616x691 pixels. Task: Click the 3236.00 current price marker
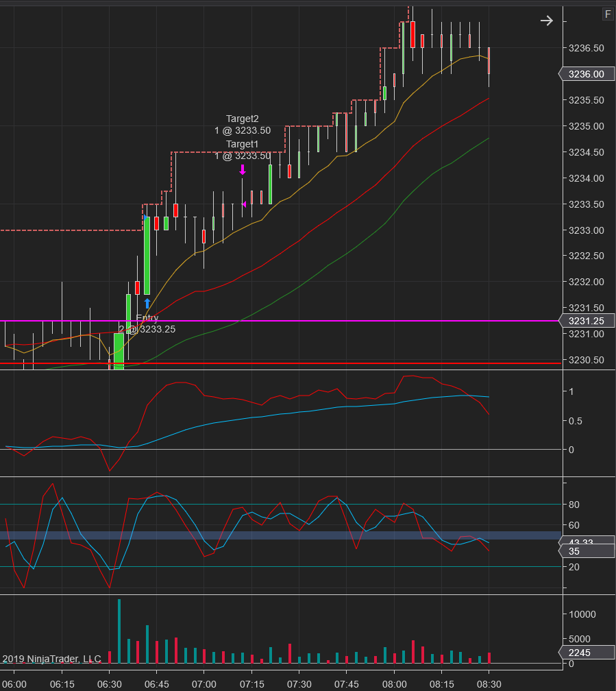[x=587, y=74]
